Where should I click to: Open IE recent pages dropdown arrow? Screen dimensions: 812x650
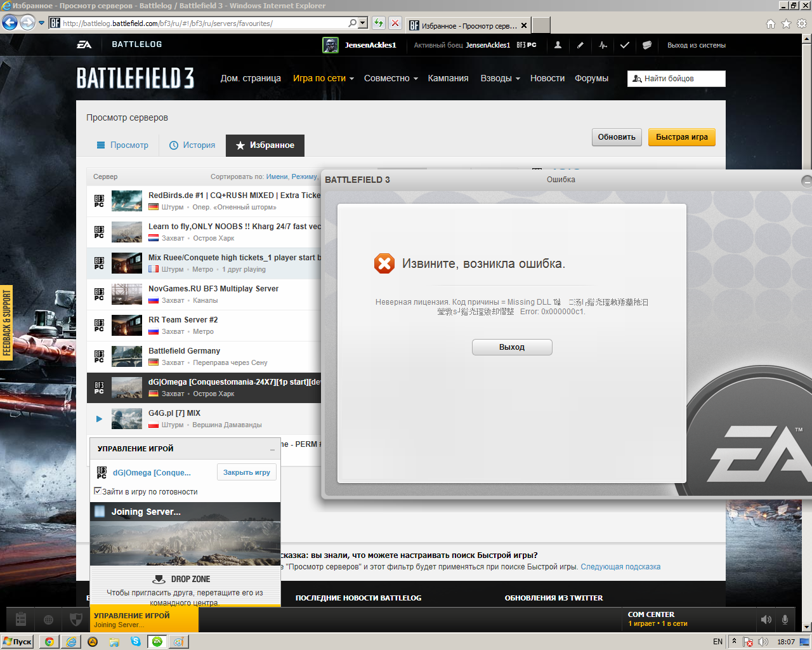coord(42,23)
